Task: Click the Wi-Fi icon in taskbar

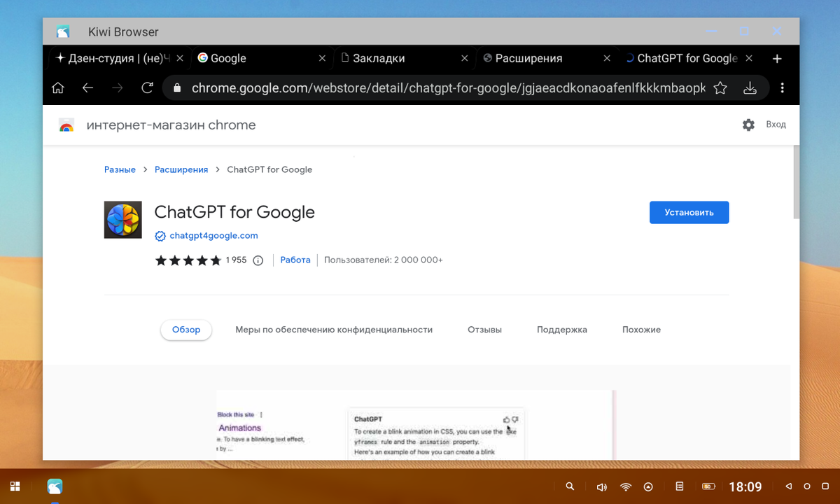Action: click(626, 486)
